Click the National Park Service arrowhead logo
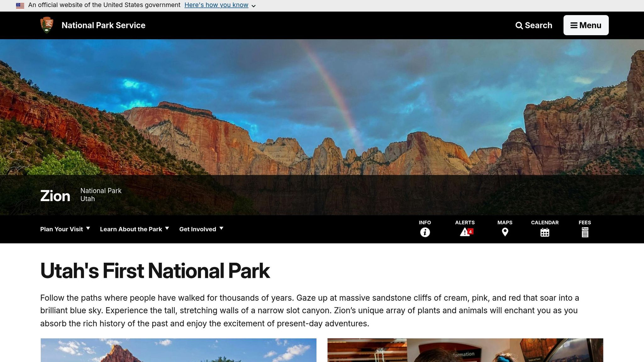This screenshot has width=644, height=362. (47, 25)
